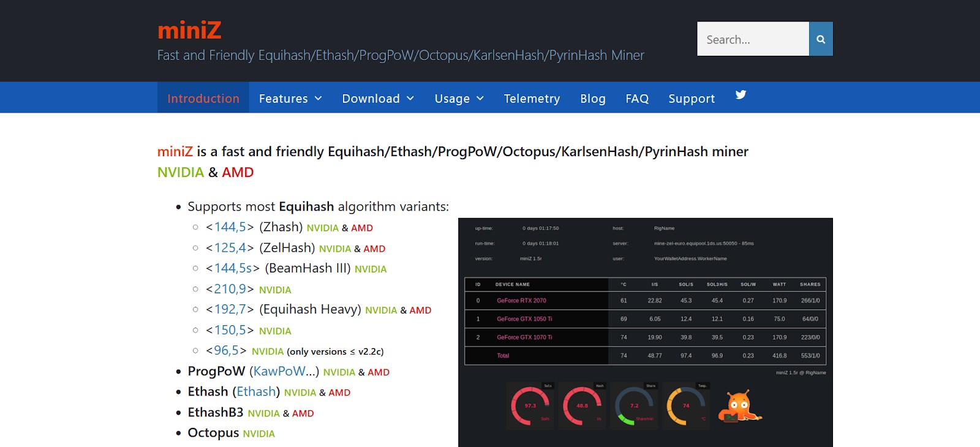
Task: Click the 'Octopus' list item text
Action: pos(213,433)
